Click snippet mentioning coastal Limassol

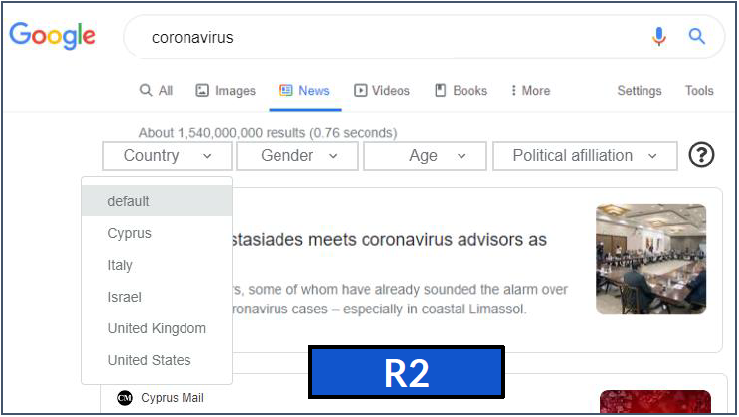point(401,299)
